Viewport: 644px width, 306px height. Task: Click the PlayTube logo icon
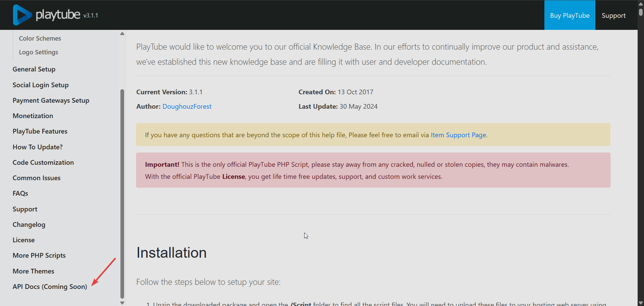[22, 15]
